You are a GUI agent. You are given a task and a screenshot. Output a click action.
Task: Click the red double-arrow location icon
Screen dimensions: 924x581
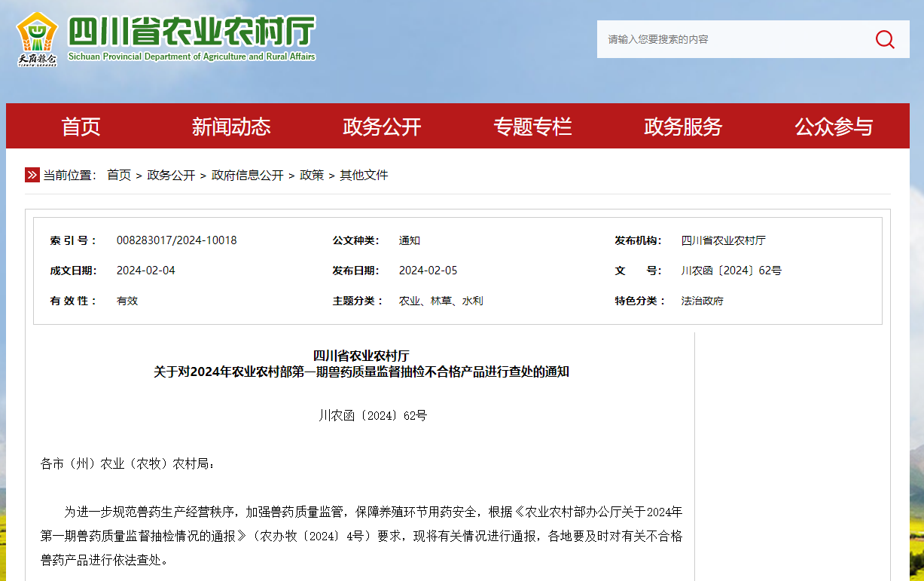click(x=32, y=175)
